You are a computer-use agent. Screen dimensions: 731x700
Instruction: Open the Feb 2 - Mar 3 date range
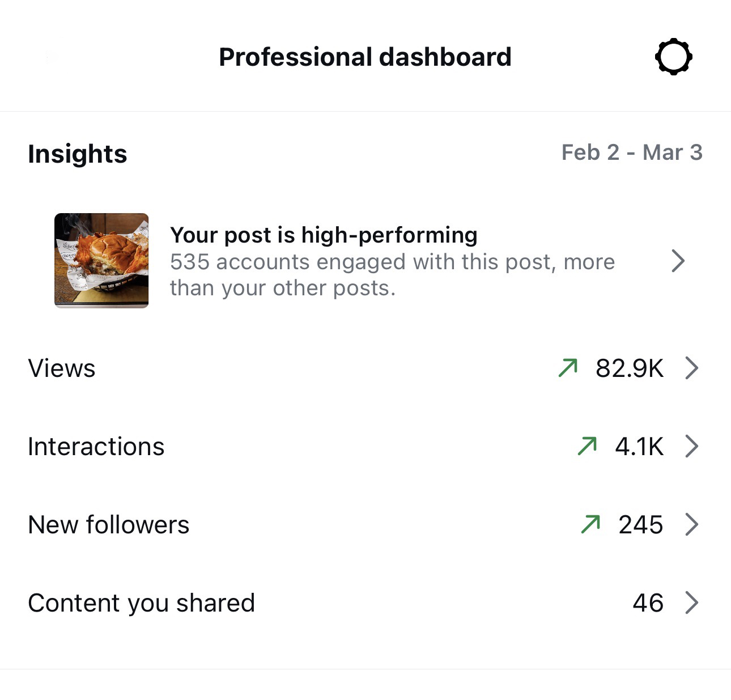(632, 152)
